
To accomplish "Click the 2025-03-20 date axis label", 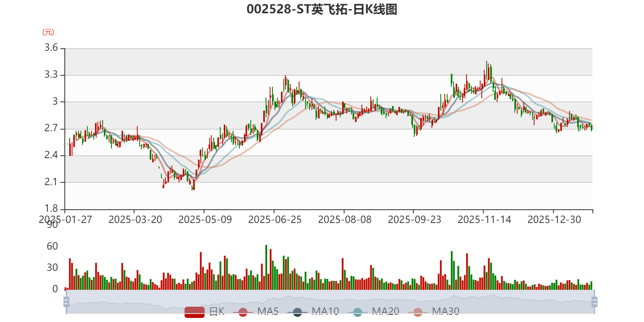I will (x=135, y=220).
